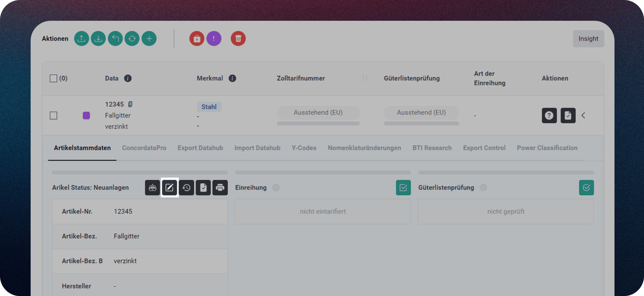
Task: Print article details using the printer icon
Action: click(x=220, y=187)
